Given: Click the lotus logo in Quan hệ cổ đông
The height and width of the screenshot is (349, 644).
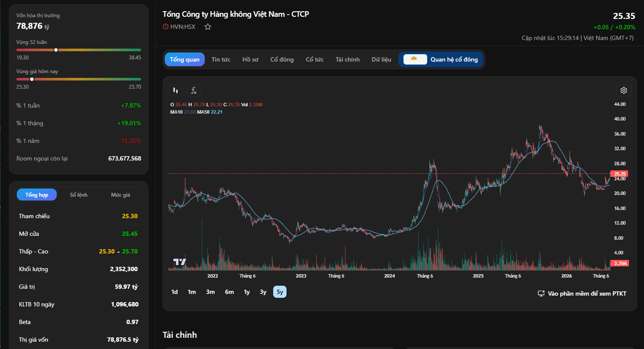Looking at the screenshot, I should [415, 59].
